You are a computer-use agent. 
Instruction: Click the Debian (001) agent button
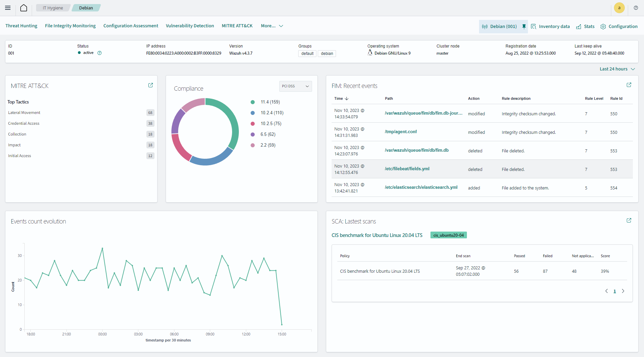pyautogui.click(x=503, y=26)
